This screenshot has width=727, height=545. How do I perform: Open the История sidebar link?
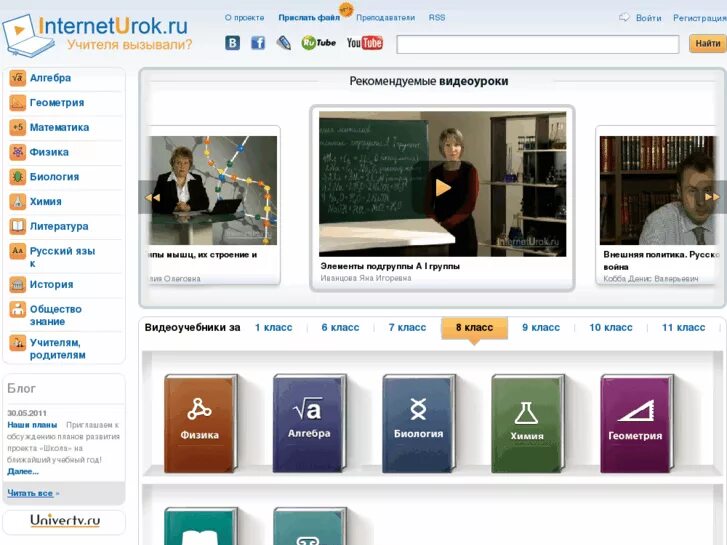click(x=51, y=284)
